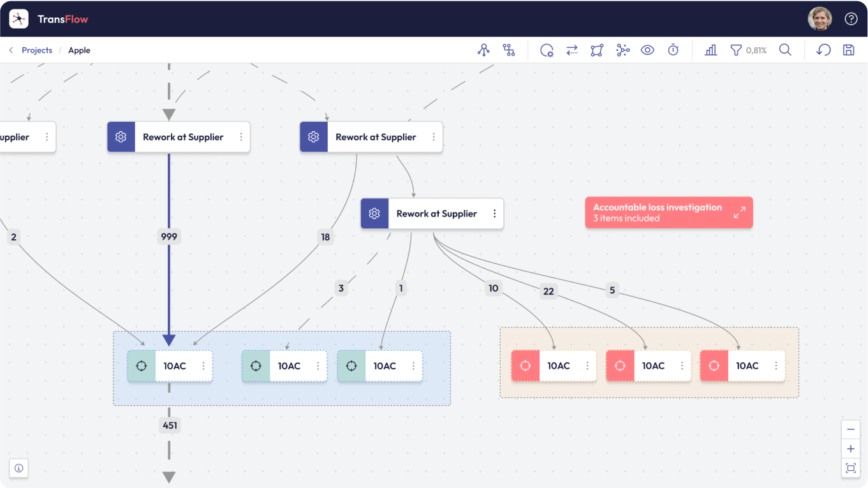Image resolution: width=868 pixels, height=488 pixels.
Task: Click the swap arrows icon in toolbar
Action: pos(572,50)
